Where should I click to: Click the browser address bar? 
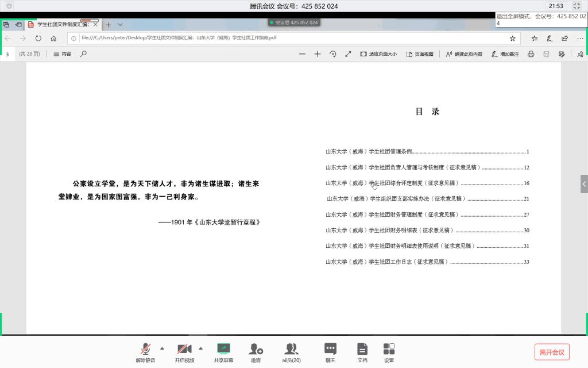pos(287,39)
